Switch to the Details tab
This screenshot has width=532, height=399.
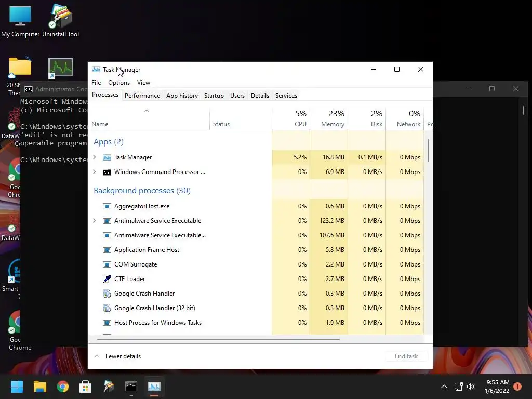tap(260, 96)
